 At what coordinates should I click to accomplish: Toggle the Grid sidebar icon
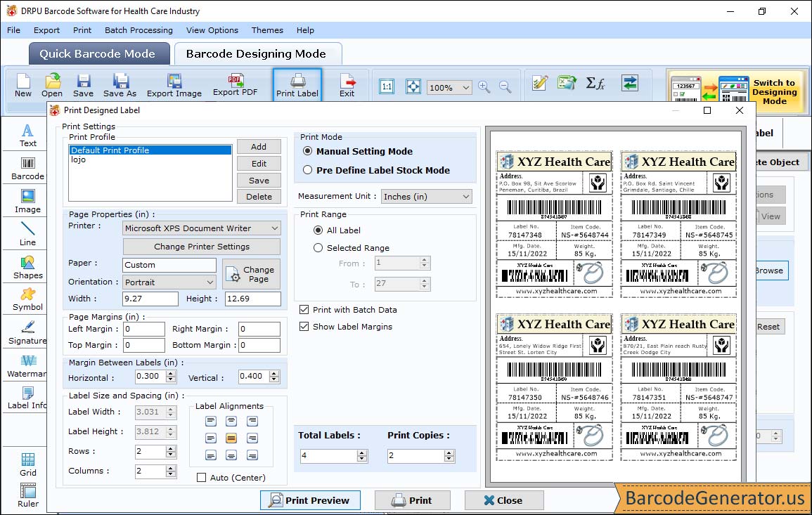(28, 464)
